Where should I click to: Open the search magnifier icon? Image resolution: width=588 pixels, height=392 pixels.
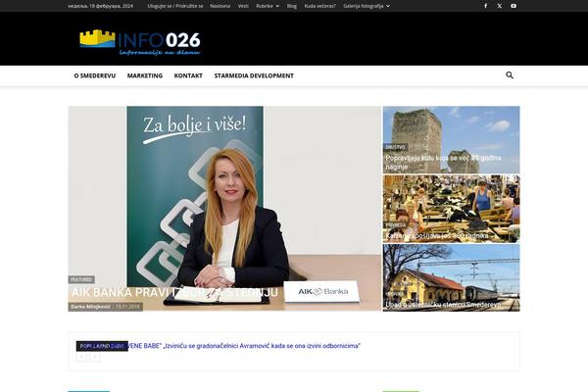(510, 75)
